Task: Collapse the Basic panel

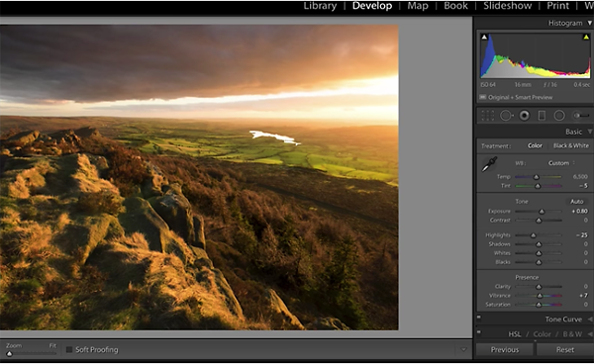Action: point(589,132)
